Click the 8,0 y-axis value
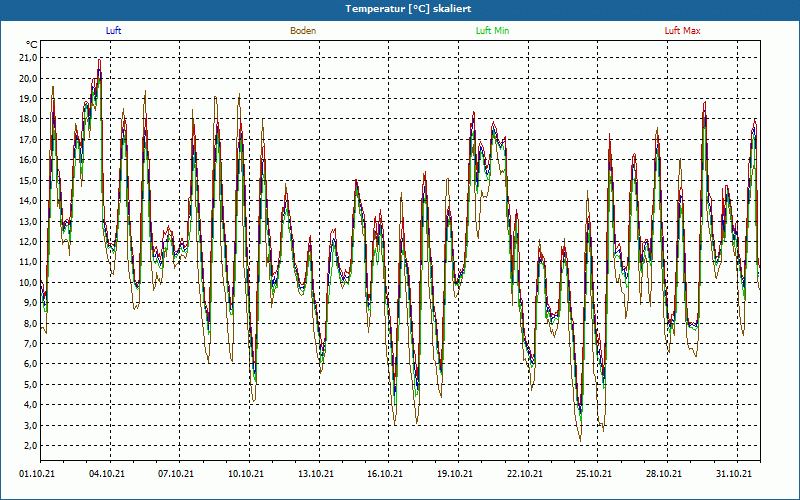The width and height of the screenshot is (800, 500). [x=31, y=323]
